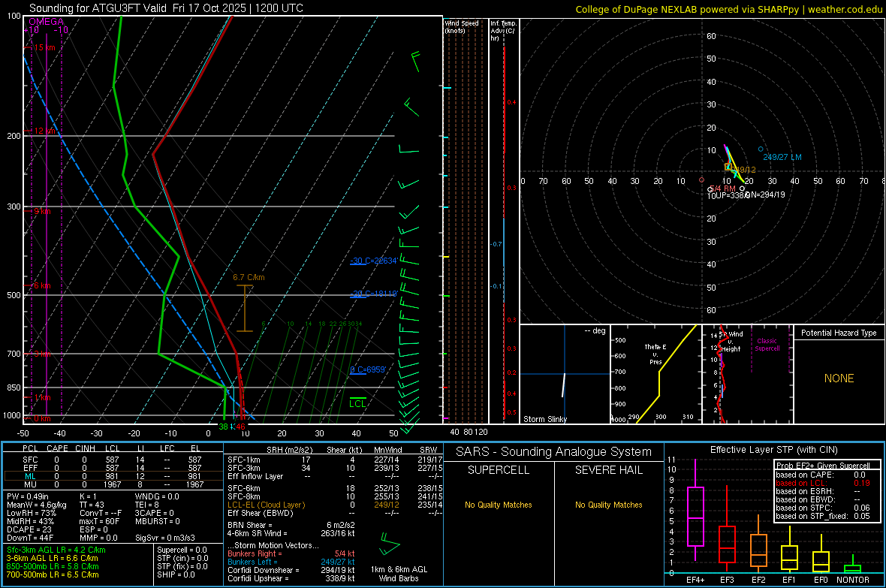Click the 'LowRH = 73%' value
The width and height of the screenshot is (886, 588).
pyautogui.click(x=31, y=513)
